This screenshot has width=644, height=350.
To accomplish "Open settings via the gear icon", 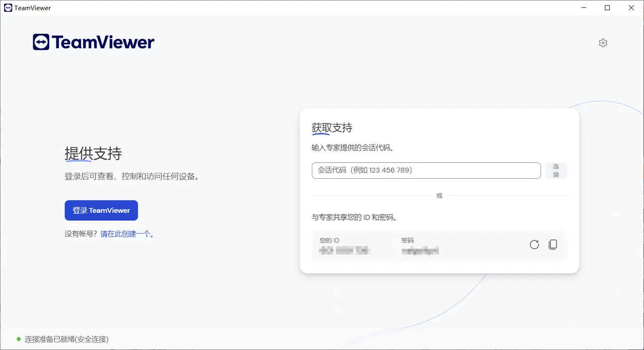I will (603, 43).
